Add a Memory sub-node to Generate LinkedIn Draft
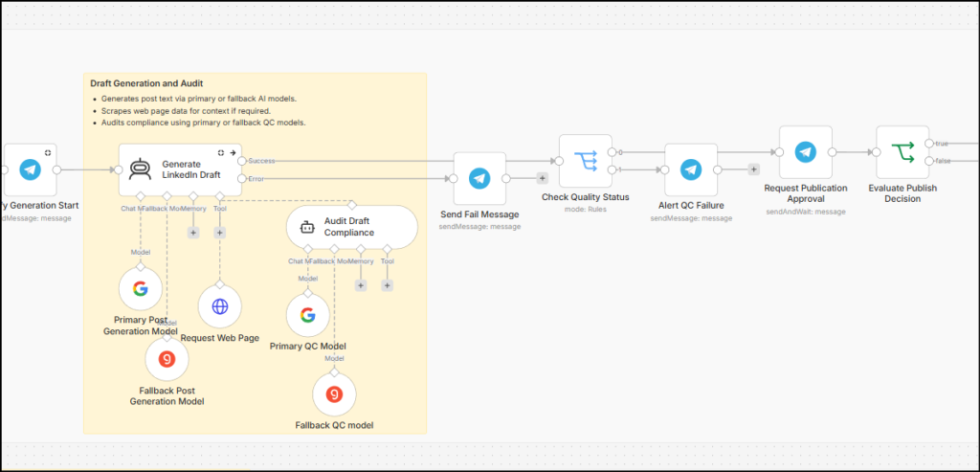 tap(193, 233)
